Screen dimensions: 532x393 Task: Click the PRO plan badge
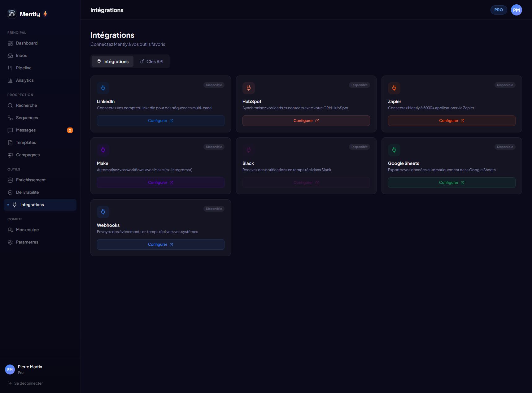499,10
